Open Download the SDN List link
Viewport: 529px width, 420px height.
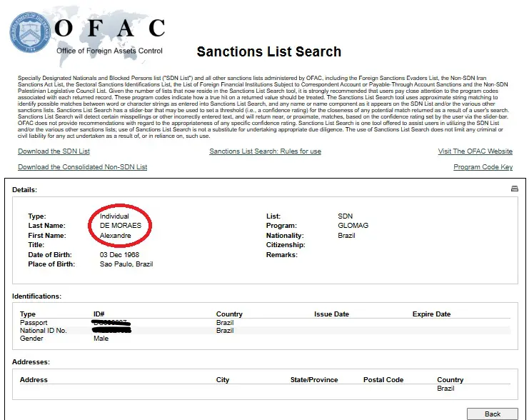(54, 151)
